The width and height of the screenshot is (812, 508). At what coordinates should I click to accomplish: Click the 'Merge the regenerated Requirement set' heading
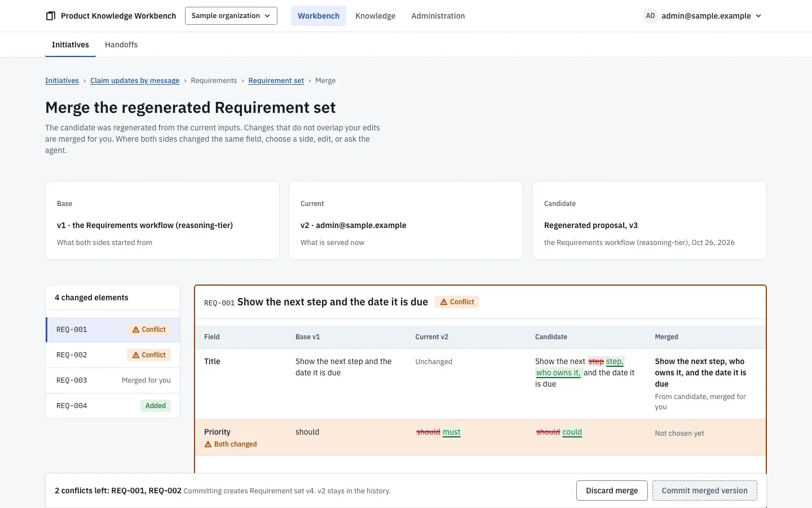(191, 107)
